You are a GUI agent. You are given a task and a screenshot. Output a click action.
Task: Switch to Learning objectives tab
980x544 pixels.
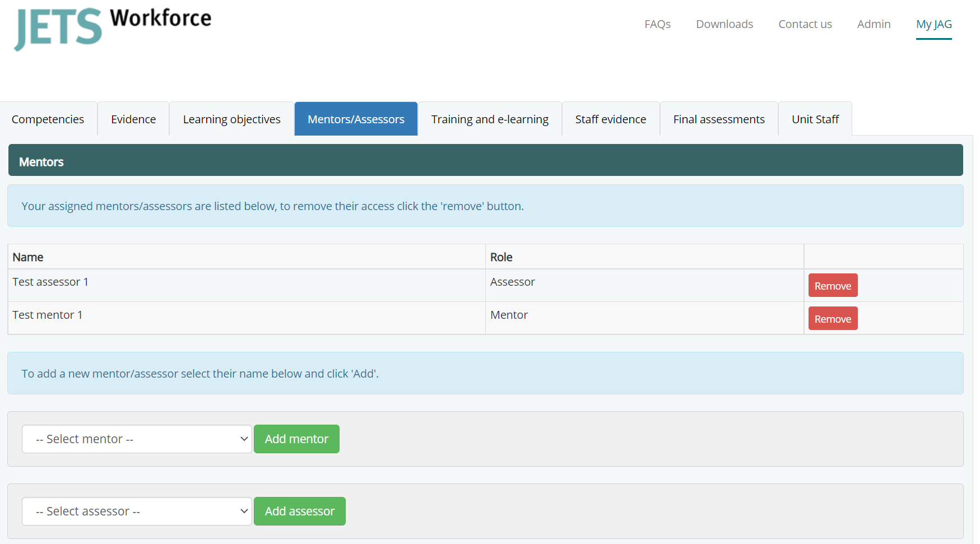(231, 119)
